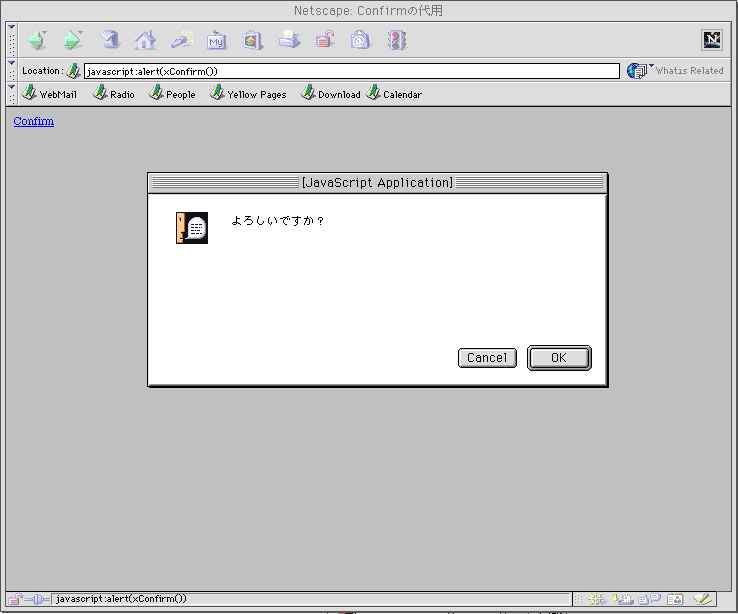Click the Confirm hyperlink
Viewport: 738px width, 614px height.
click(x=33, y=121)
